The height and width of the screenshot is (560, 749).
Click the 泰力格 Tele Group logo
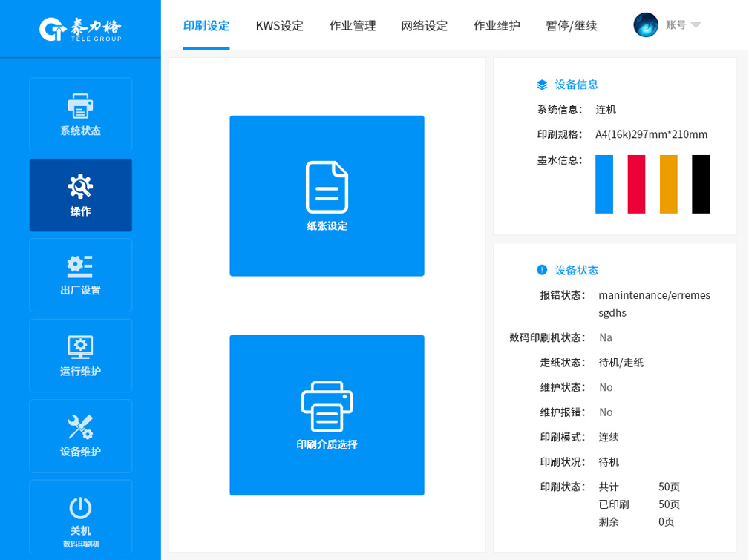click(80, 29)
